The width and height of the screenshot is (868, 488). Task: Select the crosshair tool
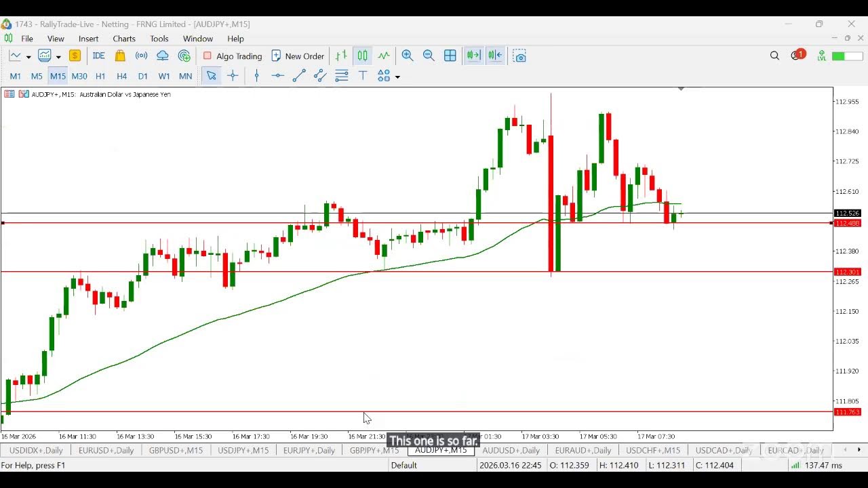coord(233,76)
